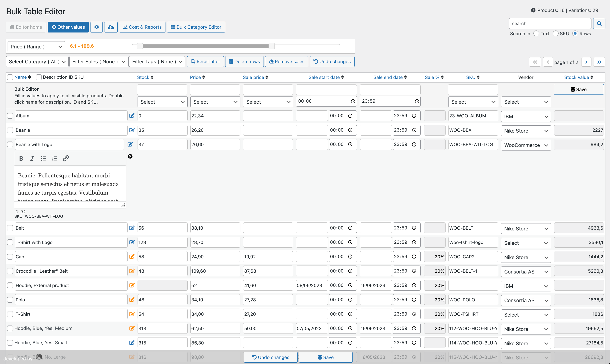Switch to the Bulk Category Editor
The width and height of the screenshot is (610, 364).
pyautogui.click(x=196, y=27)
